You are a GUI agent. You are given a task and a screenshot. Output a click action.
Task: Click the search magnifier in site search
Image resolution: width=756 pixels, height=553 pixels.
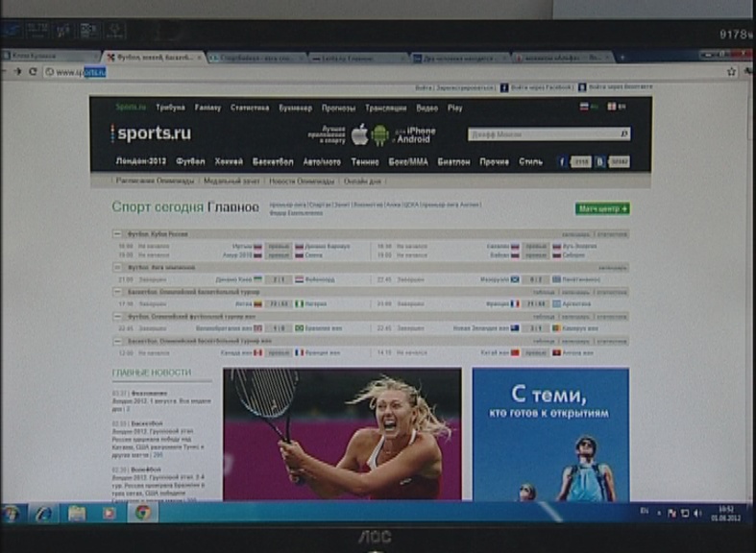tap(623, 133)
